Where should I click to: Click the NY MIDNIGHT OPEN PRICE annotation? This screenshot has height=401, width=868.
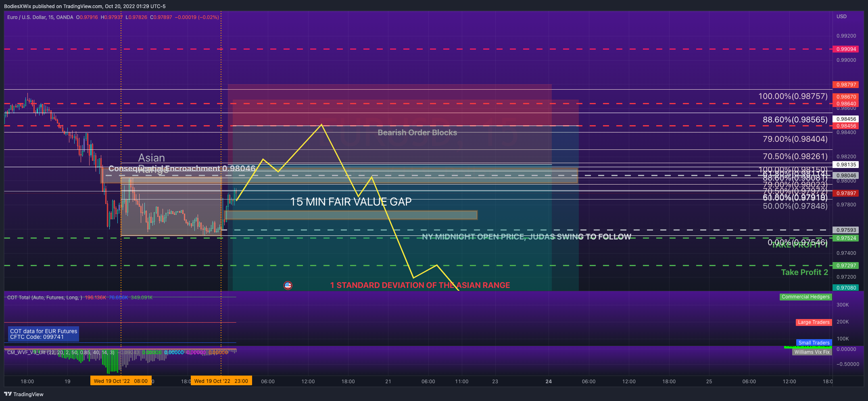[526, 237]
